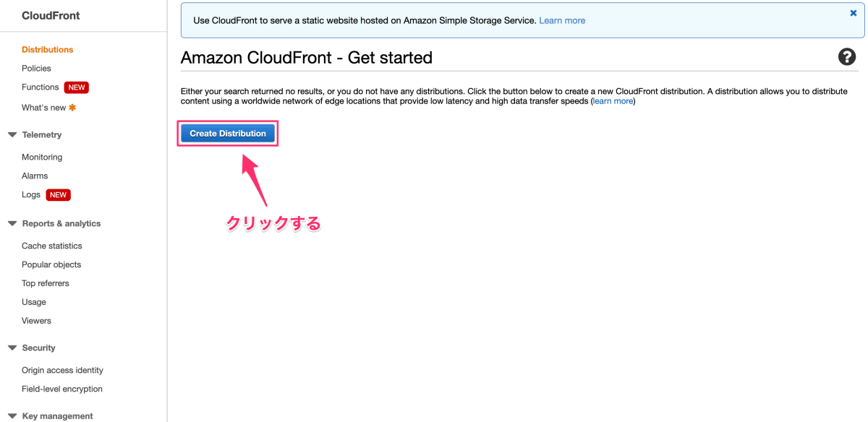The height and width of the screenshot is (422, 868).
Task: Open Origin access identity
Action: tap(62, 370)
